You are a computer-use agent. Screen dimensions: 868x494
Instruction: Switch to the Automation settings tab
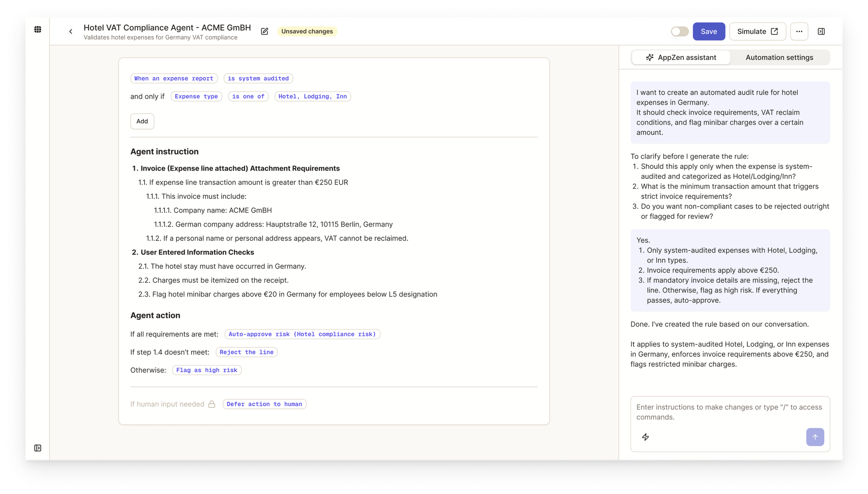click(779, 57)
